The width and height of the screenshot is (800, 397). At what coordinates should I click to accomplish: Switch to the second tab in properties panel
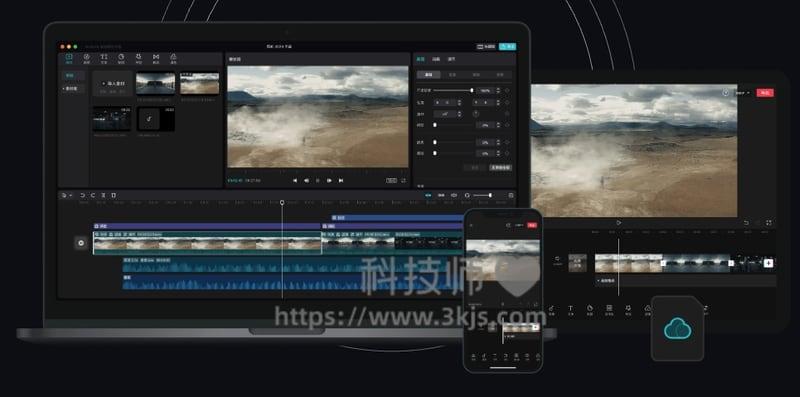436,59
